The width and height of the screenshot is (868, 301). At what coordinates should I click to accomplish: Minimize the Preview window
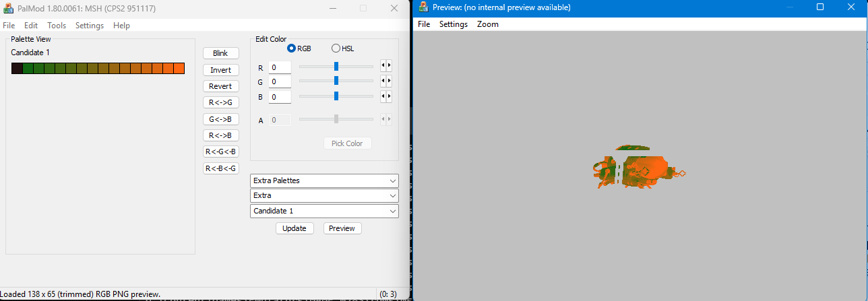pyautogui.click(x=790, y=7)
